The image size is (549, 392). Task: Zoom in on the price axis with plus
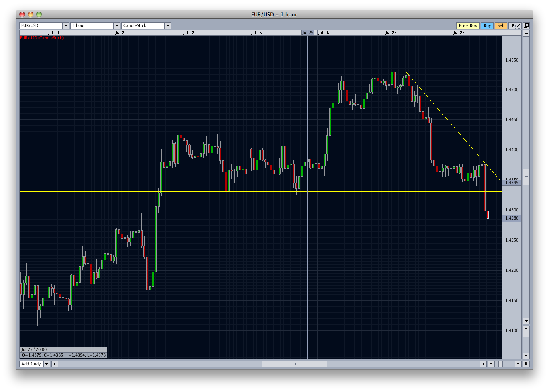click(x=526, y=329)
